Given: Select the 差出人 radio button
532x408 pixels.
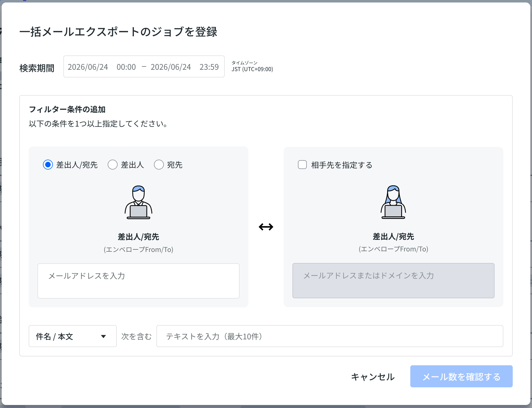Looking at the screenshot, I should (113, 165).
